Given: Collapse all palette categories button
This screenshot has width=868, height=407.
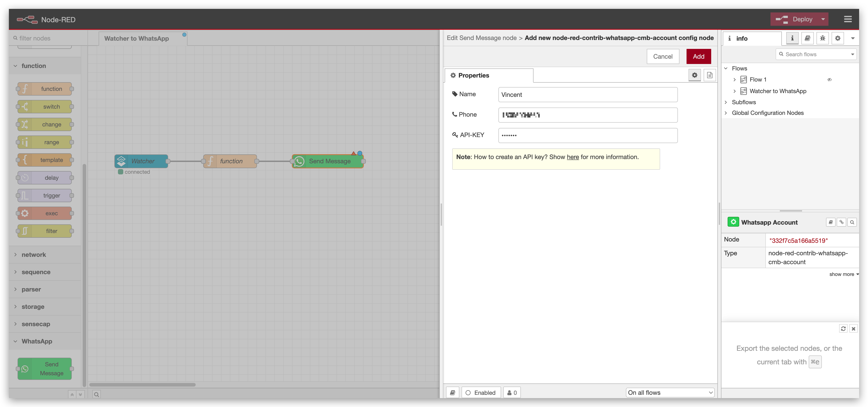Looking at the screenshot, I should 72,395.
